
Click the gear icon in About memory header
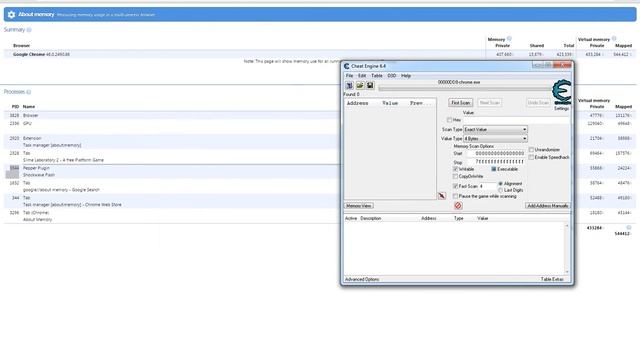[x=11, y=15]
